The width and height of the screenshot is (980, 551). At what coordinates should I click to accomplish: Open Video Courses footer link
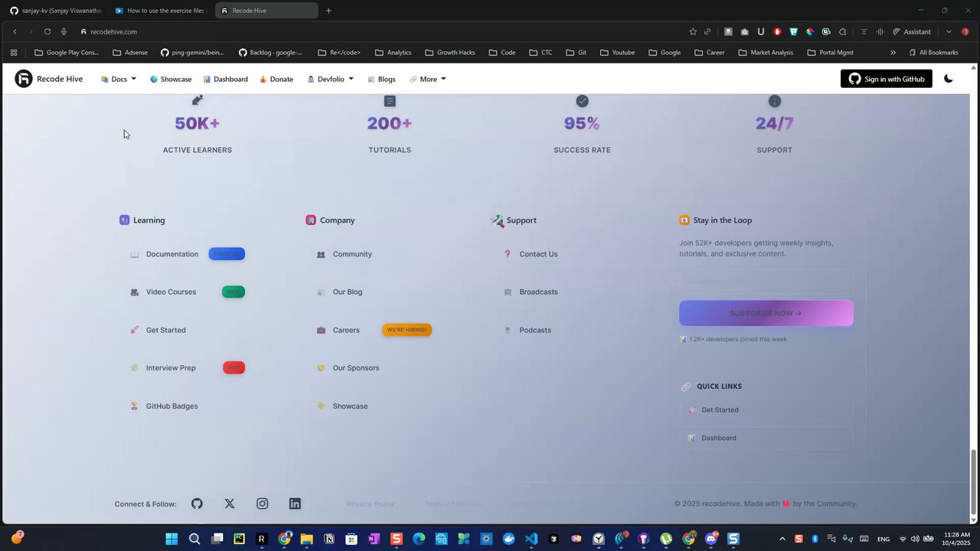[171, 292]
